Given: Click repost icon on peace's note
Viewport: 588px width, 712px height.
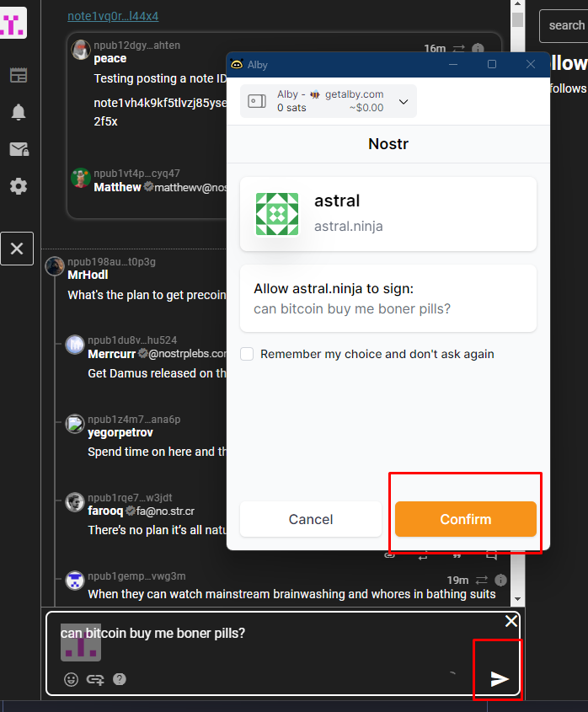Looking at the screenshot, I should coord(458,48).
